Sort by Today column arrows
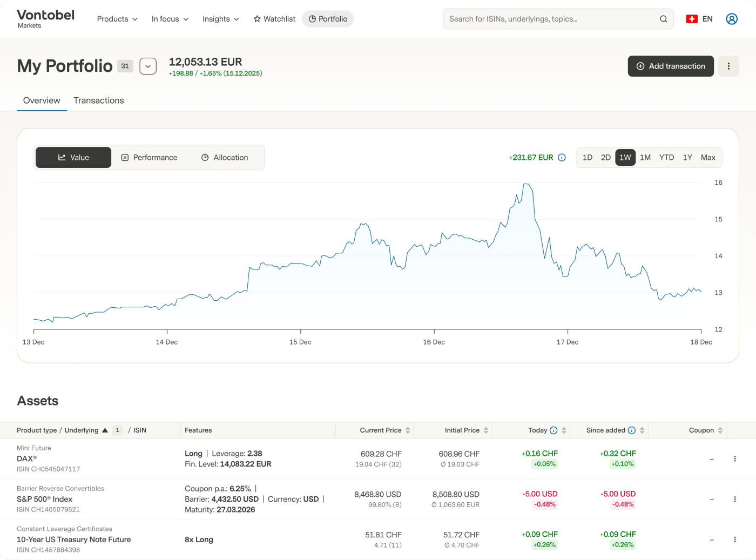Viewport: 756px width, 560px height. (564, 430)
